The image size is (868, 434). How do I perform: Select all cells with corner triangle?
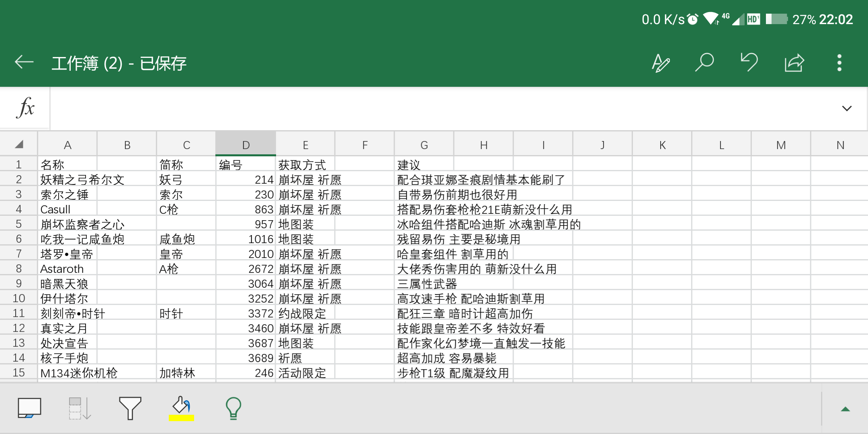coord(19,144)
